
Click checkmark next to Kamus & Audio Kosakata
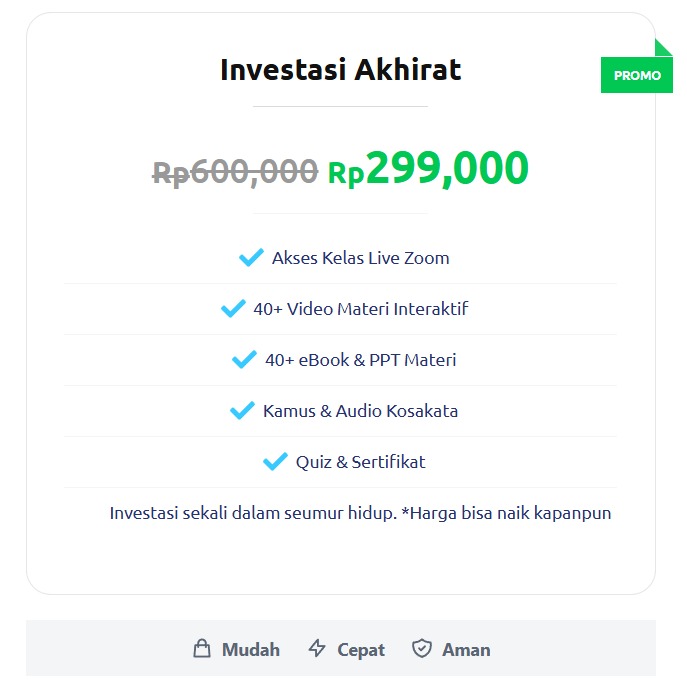coord(242,411)
